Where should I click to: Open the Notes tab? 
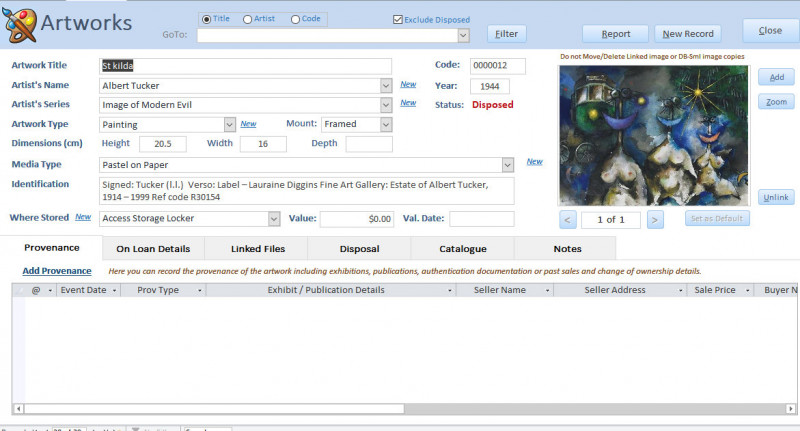coord(567,248)
